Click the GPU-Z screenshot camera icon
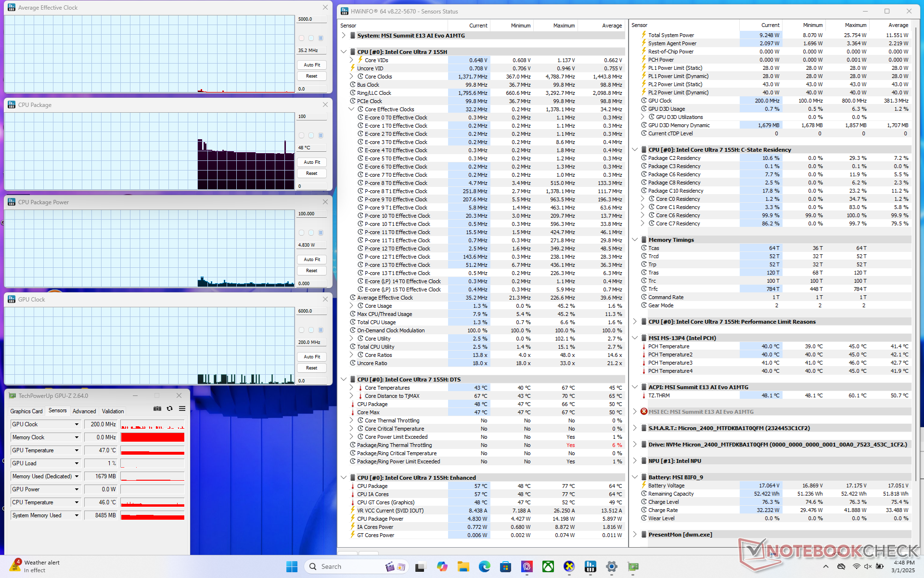This screenshot has width=924, height=578. (157, 408)
